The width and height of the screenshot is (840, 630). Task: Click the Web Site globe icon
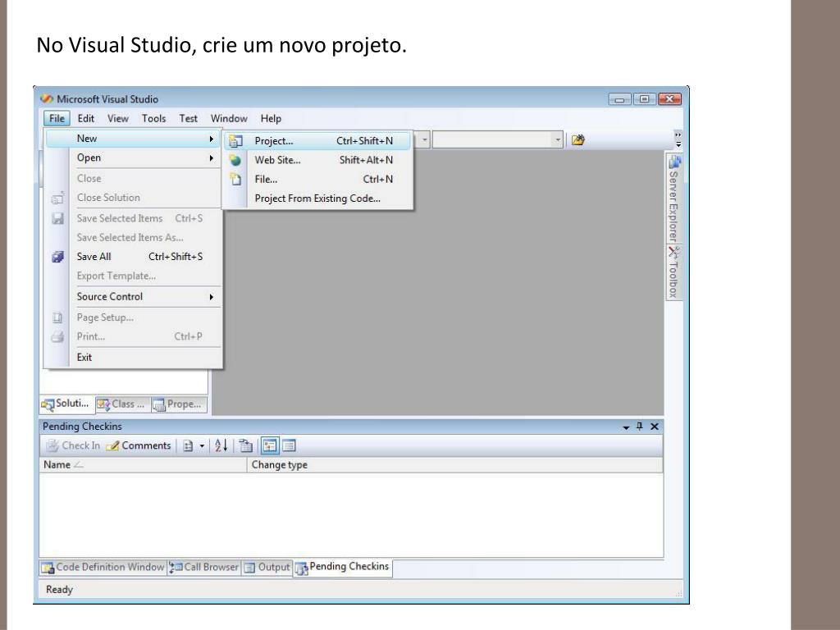pos(235,160)
